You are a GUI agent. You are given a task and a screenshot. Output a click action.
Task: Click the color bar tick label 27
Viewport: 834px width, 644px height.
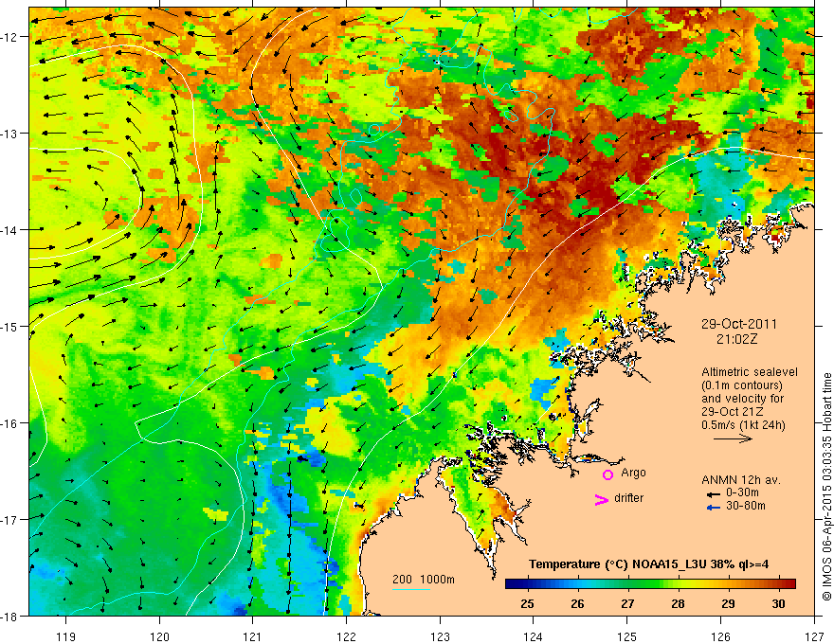(627, 603)
